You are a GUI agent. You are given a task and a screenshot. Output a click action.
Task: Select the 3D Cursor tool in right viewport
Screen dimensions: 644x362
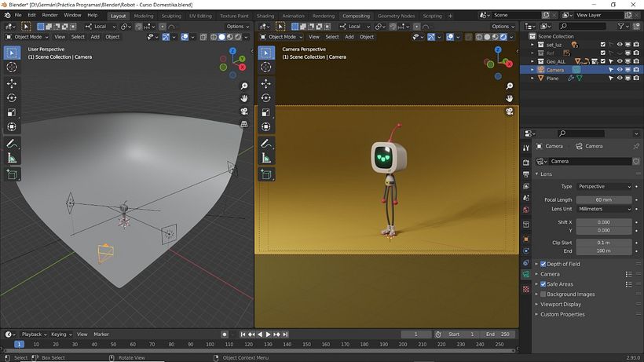266,68
